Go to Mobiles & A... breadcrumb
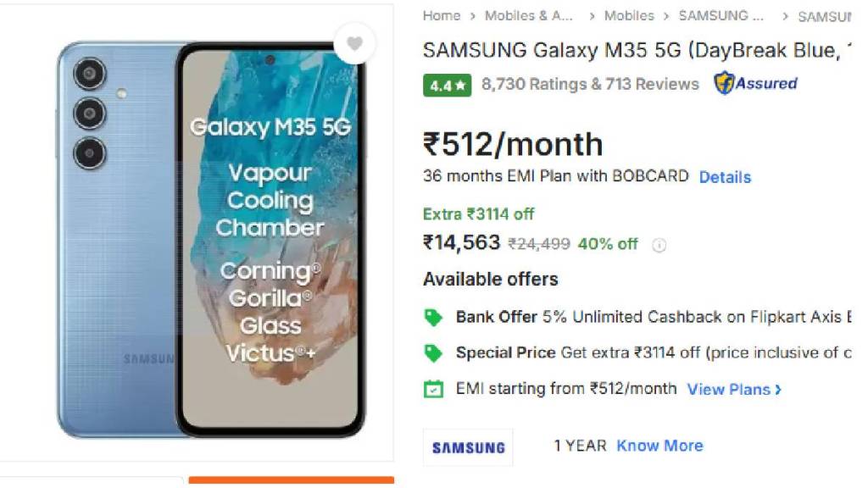868x488 pixels. point(529,15)
